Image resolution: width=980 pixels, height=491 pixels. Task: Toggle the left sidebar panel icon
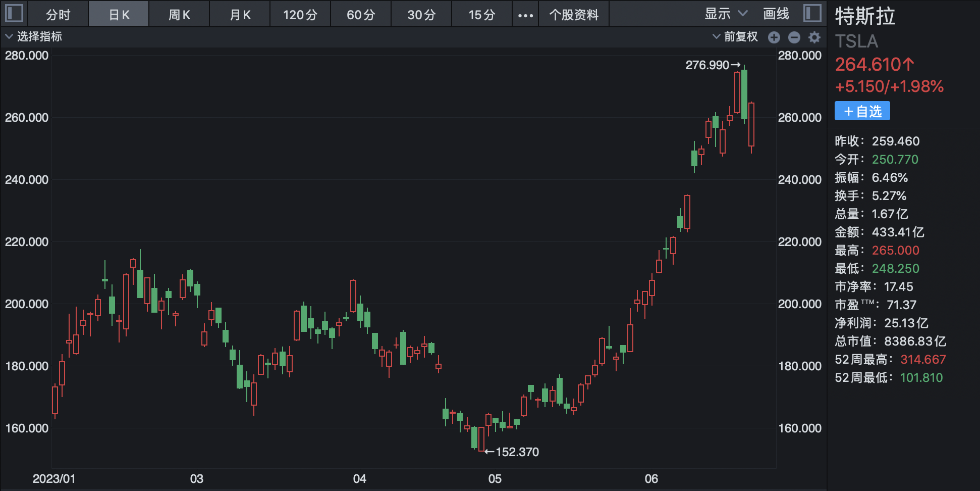[14, 14]
